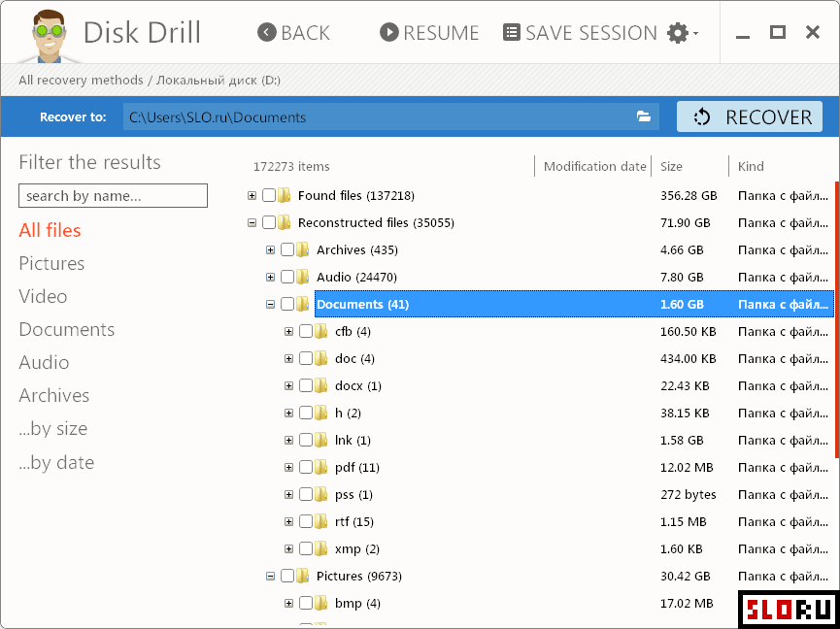Click the doc folder icon
This screenshot has width=840, height=629.
point(320,358)
